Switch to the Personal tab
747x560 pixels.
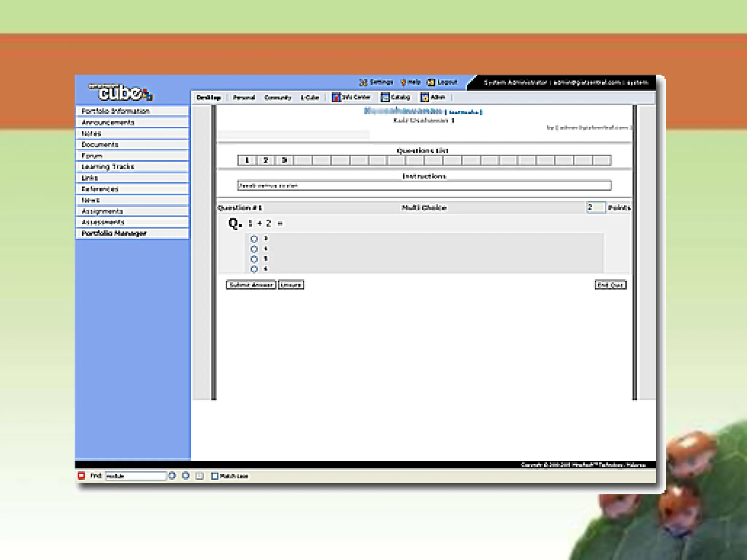[x=244, y=97]
